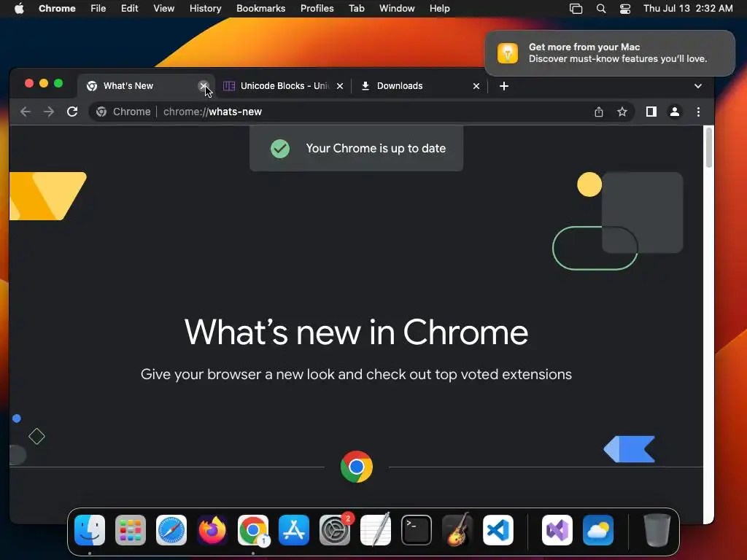
Task: Open the Edit menu
Action: click(x=129, y=8)
